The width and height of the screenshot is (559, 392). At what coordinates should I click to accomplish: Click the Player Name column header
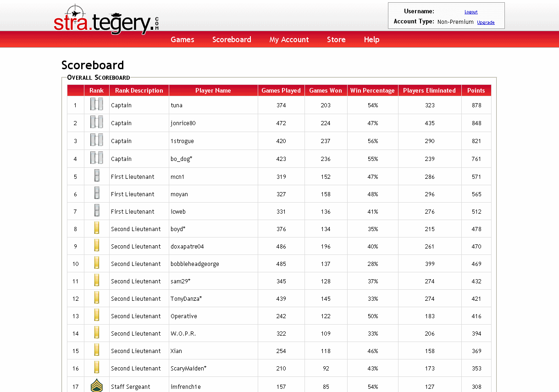213,90
